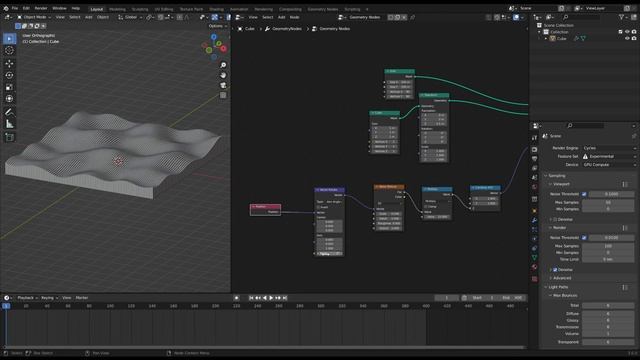The image size is (640, 360).
Task: Open the Render properties tab icon
Action: 534,149
